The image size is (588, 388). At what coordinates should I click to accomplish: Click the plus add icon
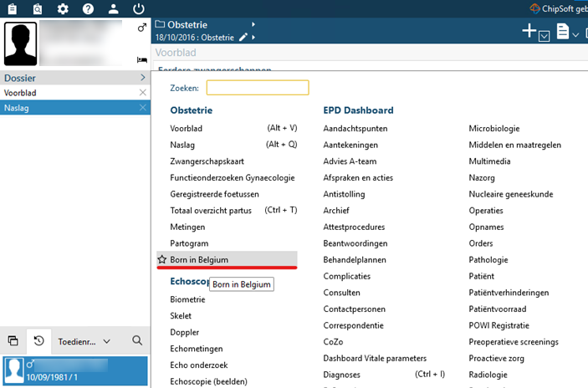pos(529,31)
